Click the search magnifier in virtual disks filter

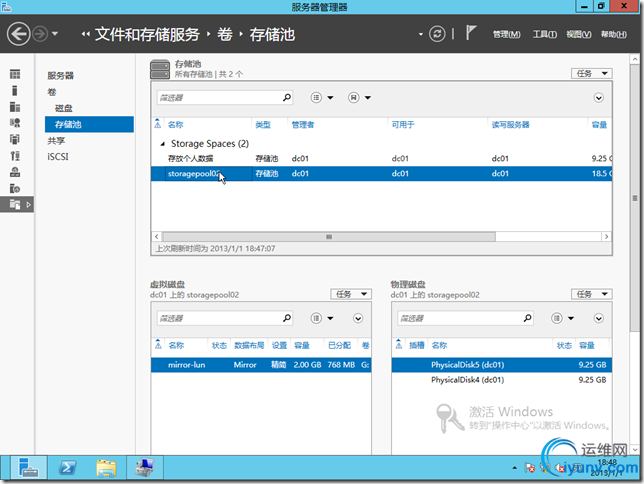tap(287, 318)
